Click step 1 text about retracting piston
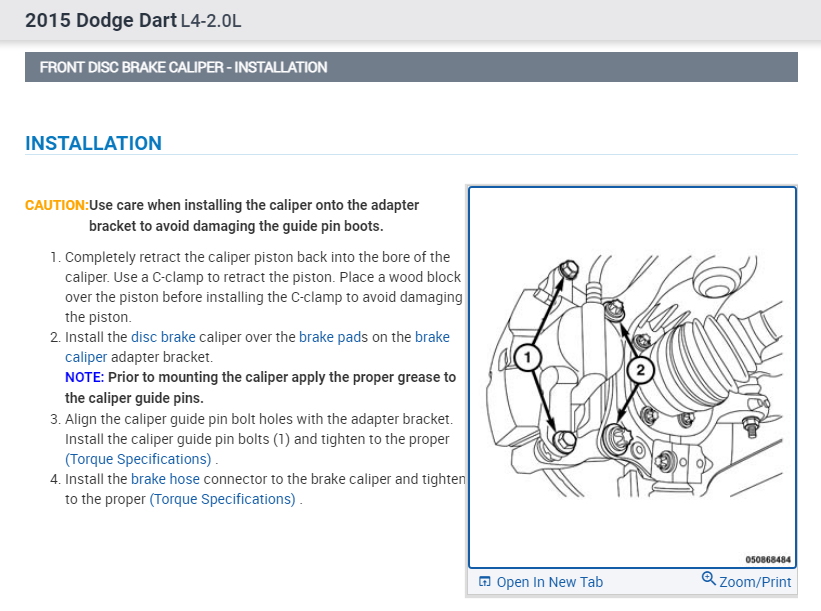This screenshot has width=821, height=611. pos(263,287)
